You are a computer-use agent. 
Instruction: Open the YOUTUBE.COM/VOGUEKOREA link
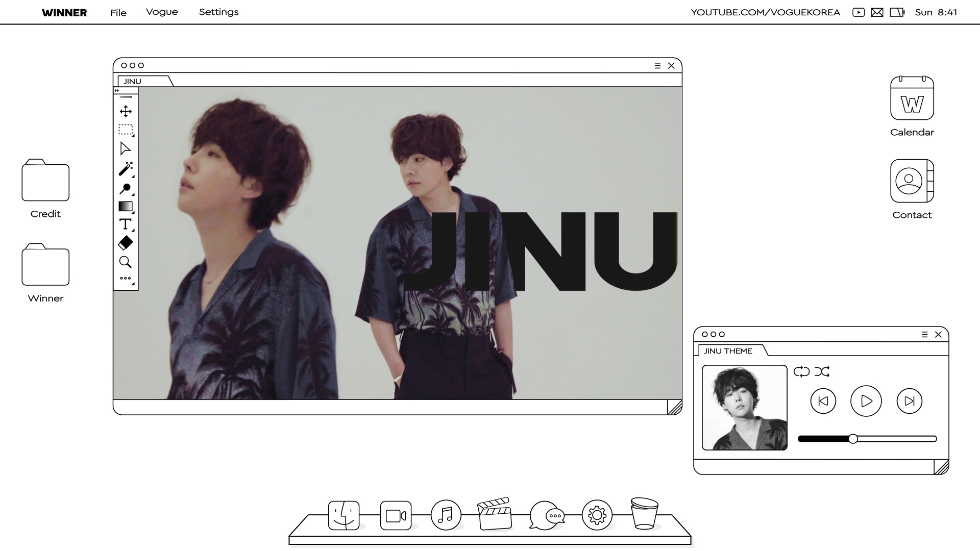pos(765,12)
